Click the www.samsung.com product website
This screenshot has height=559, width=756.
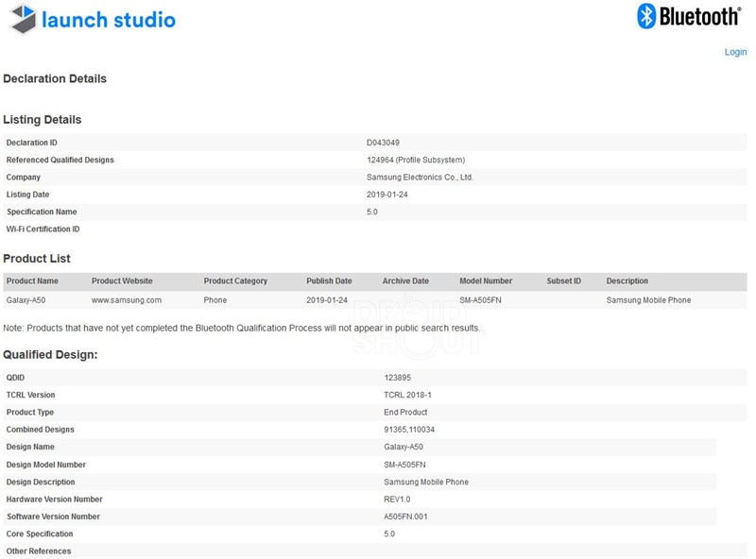click(127, 300)
